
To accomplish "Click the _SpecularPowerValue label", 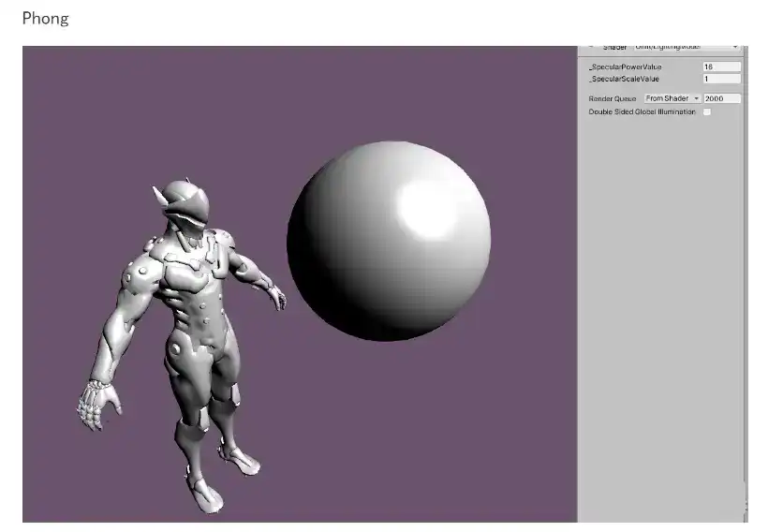I will point(625,67).
